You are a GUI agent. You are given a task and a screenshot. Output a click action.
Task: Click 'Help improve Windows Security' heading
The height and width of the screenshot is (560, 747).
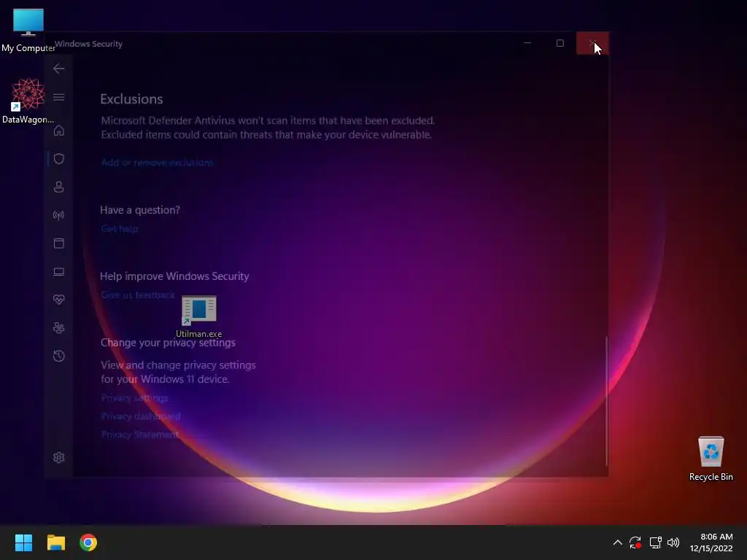tap(174, 276)
